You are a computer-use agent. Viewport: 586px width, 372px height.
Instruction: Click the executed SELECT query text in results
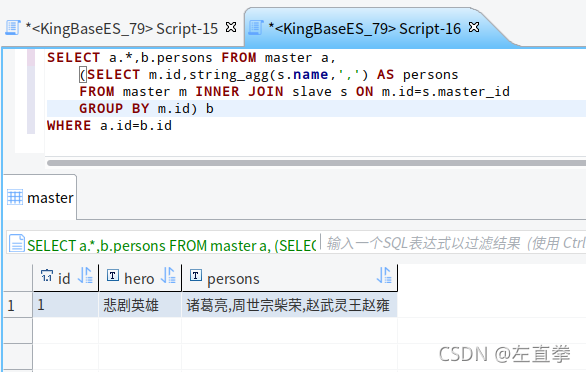coord(172,246)
